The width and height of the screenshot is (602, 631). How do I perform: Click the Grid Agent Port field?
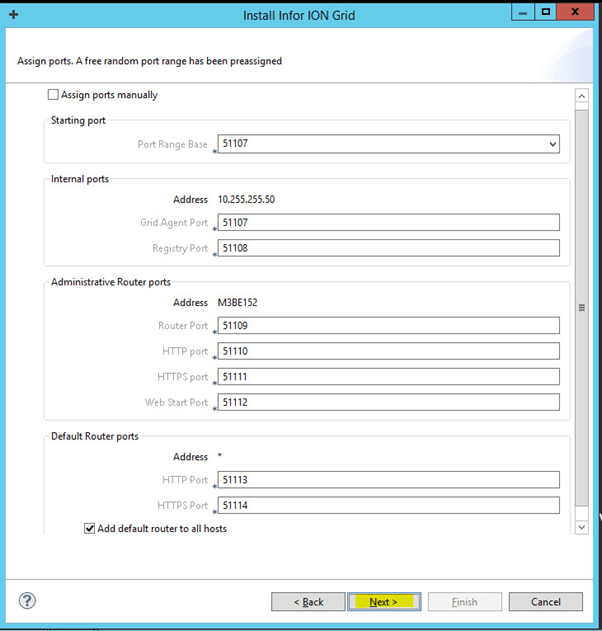coord(388,223)
